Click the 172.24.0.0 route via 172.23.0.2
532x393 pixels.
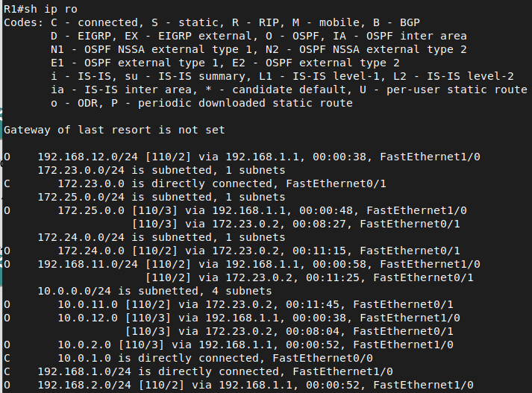(232, 251)
